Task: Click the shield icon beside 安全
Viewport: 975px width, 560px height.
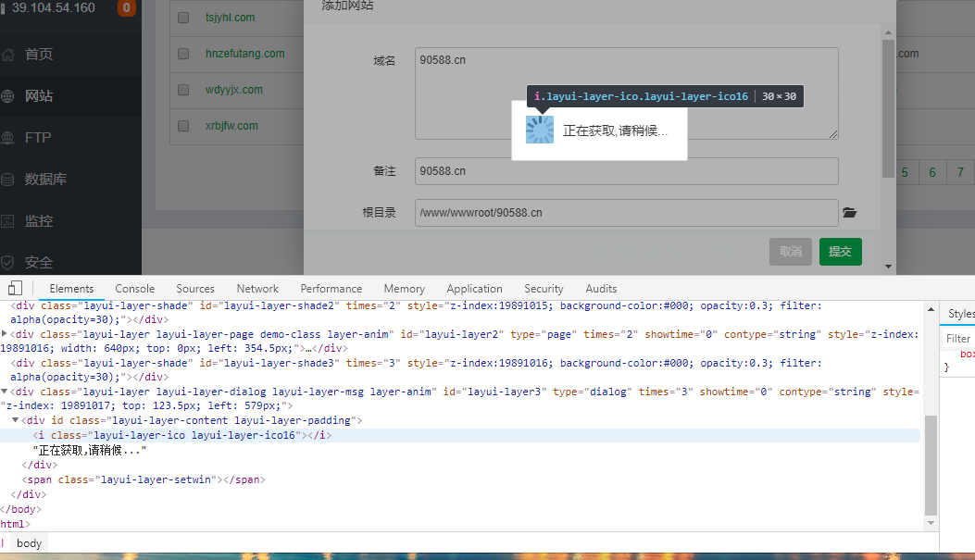Action: click(7, 263)
